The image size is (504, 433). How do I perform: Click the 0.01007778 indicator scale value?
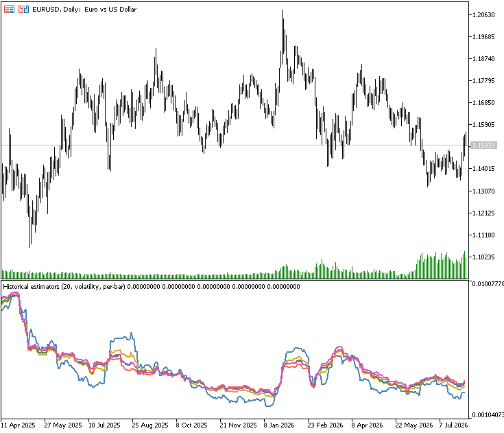(x=488, y=283)
